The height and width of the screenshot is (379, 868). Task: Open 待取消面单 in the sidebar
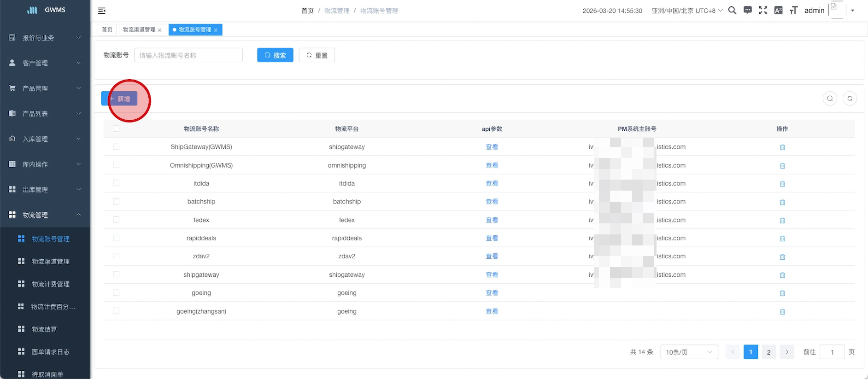click(45, 374)
